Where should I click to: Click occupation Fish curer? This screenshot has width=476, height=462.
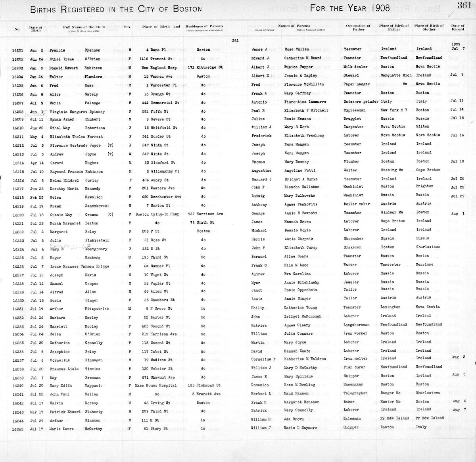click(x=354, y=367)
